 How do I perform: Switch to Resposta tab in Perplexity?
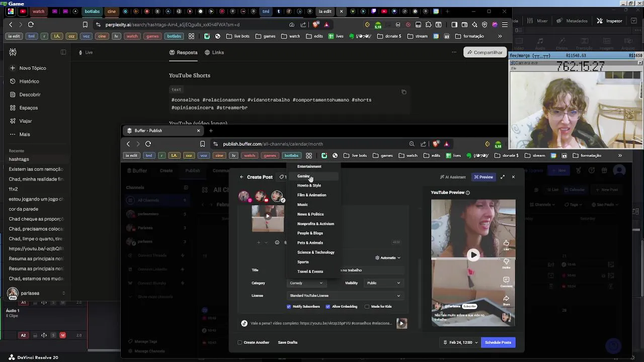pyautogui.click(x=183, y=52)
